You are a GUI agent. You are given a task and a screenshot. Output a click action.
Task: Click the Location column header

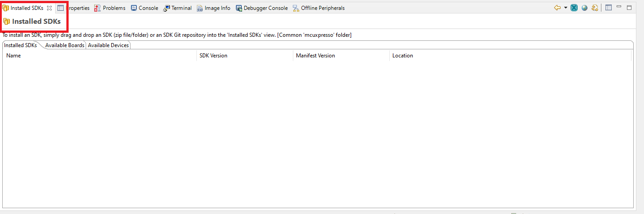[x=403, y=56]
